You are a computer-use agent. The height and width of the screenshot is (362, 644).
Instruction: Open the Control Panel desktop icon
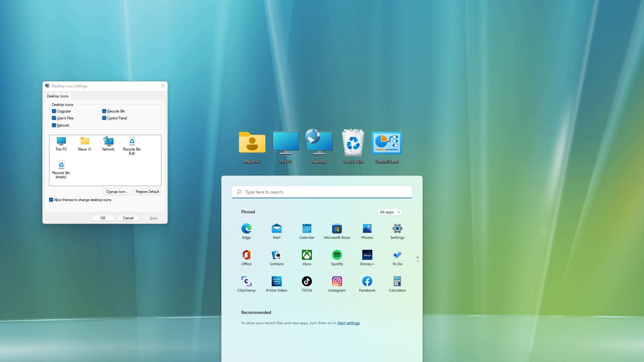[x=386, y=143]
